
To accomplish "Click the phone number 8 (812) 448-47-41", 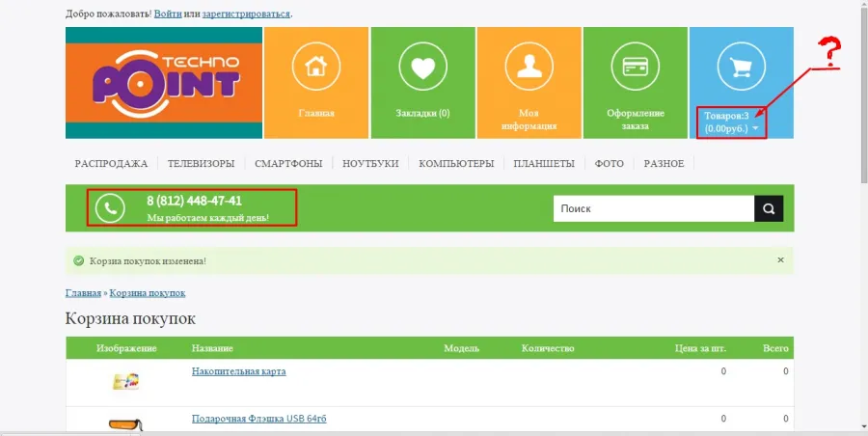I will tap(194, 201).
